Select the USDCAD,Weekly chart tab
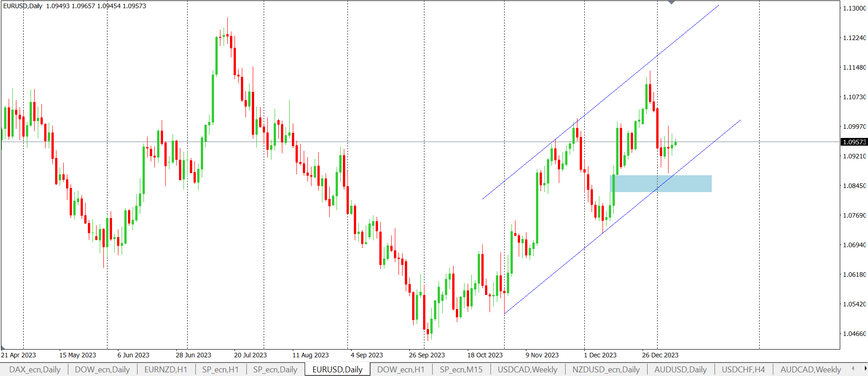The width and height of the screenshot is (868, 376). 527,370
